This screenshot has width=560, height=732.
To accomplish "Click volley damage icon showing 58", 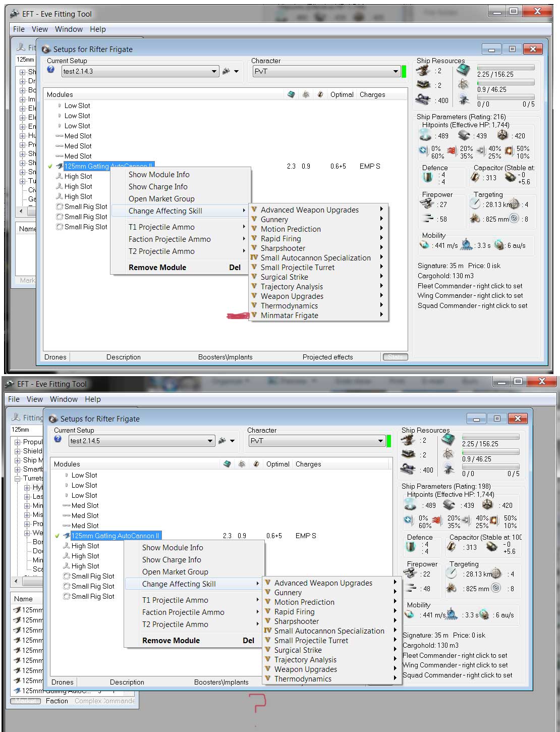I will [x=428, y=219].
